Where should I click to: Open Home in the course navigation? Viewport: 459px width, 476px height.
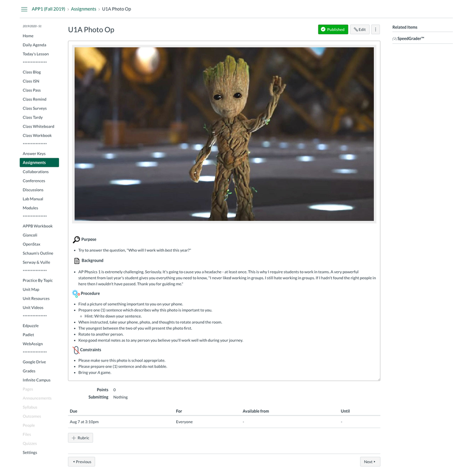click(28, 36)
